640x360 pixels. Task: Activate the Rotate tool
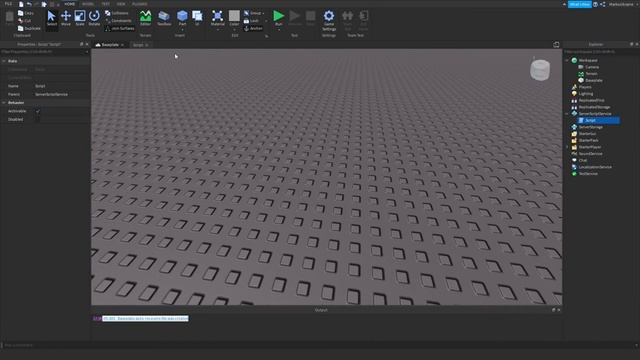pos(94,18)
